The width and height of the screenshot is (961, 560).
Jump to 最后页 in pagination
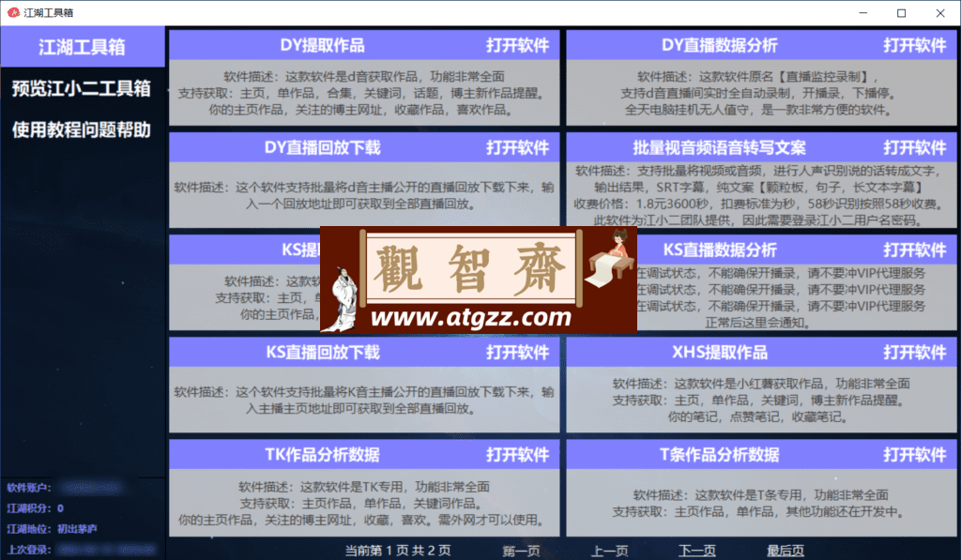(786, 551)
